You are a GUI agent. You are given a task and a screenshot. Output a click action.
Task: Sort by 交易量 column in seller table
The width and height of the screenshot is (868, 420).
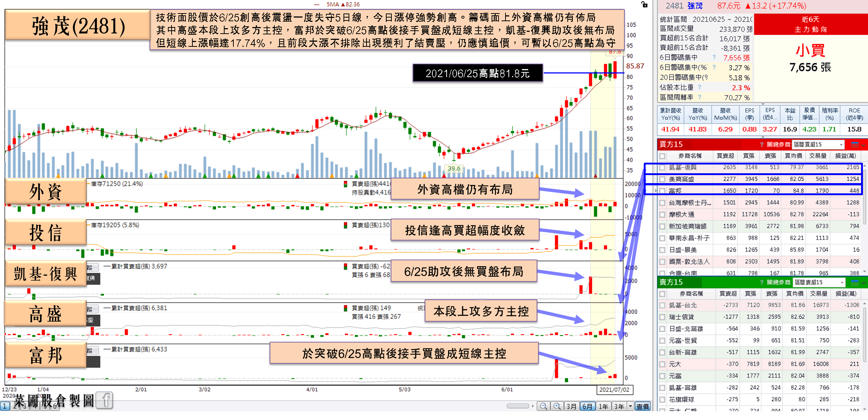pyautogui.click(x=818, y=294)
